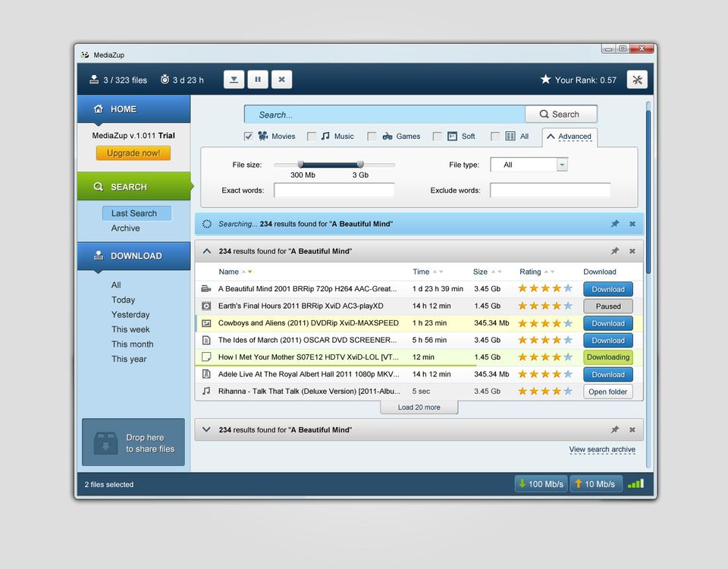Click the archive icon of Adele Live row
This screenshot has width=728, height=569.
pyautogui.click(x=206, y=374)
